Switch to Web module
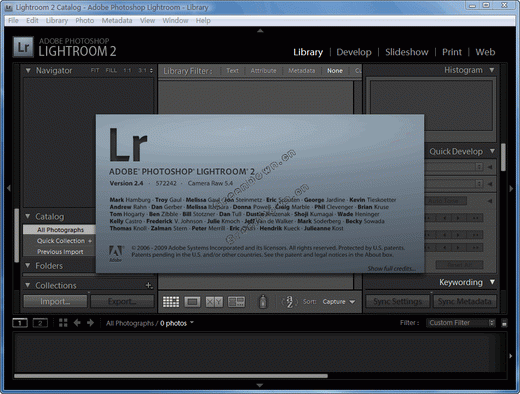This screenshot has height=394, width=520. (x=485, y=52)
